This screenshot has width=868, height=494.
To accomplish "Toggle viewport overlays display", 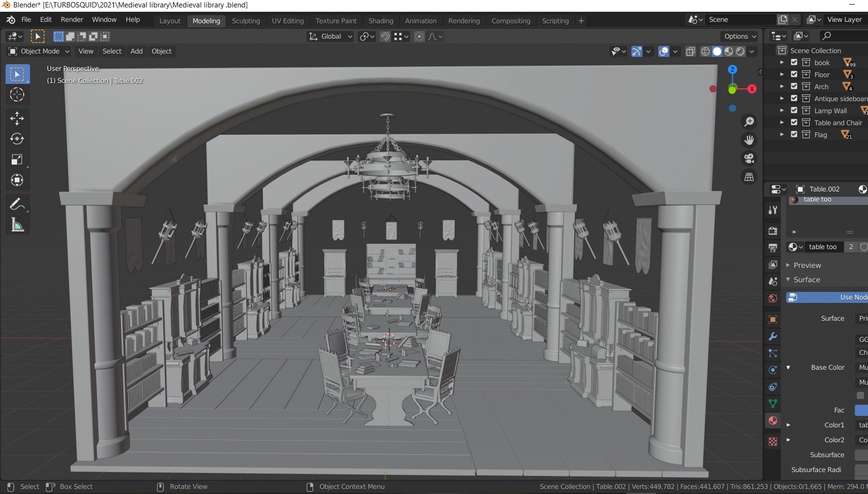I will pyautogui.click(x=664, y=51).
